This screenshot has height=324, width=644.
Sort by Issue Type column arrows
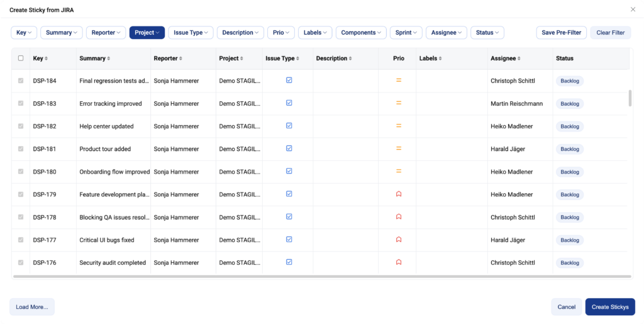point(297,59)
